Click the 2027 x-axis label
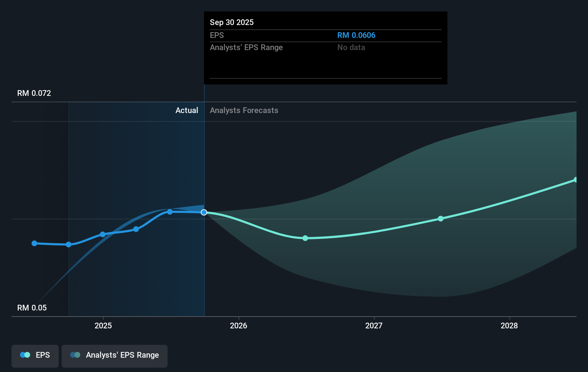 (374, 325)
